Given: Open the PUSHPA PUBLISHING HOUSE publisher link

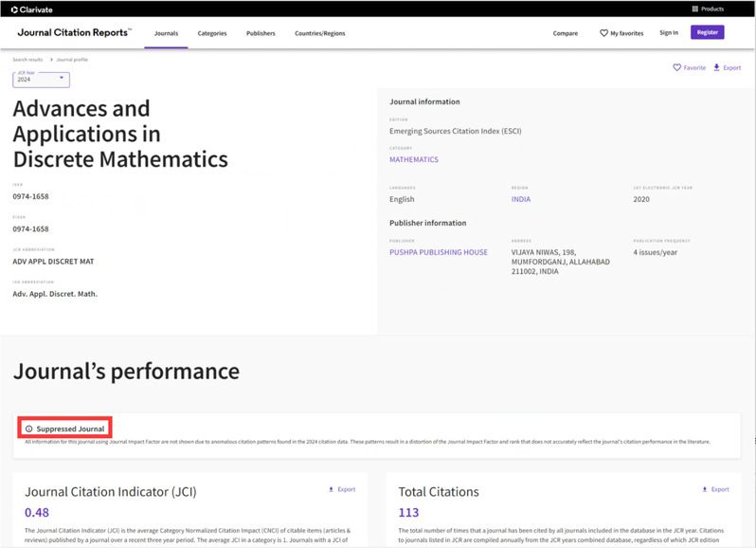Looking at the screenshot, I should (x=438, y=252).
